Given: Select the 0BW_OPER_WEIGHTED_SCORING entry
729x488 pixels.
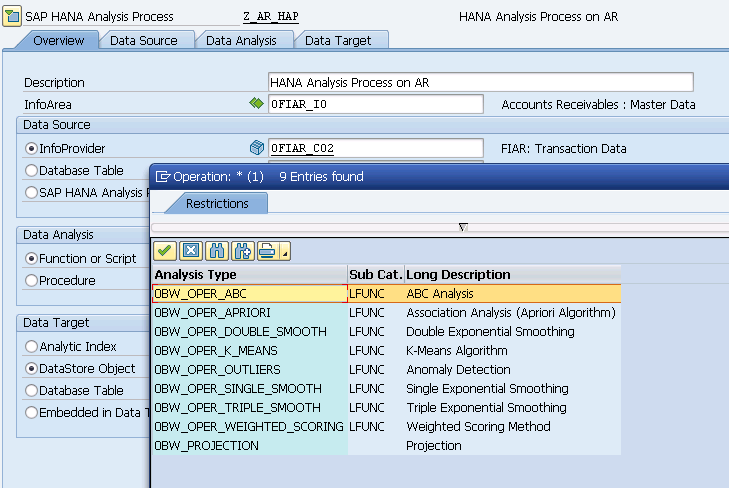Looking at the screenshot, I should (x=250, y=427).
